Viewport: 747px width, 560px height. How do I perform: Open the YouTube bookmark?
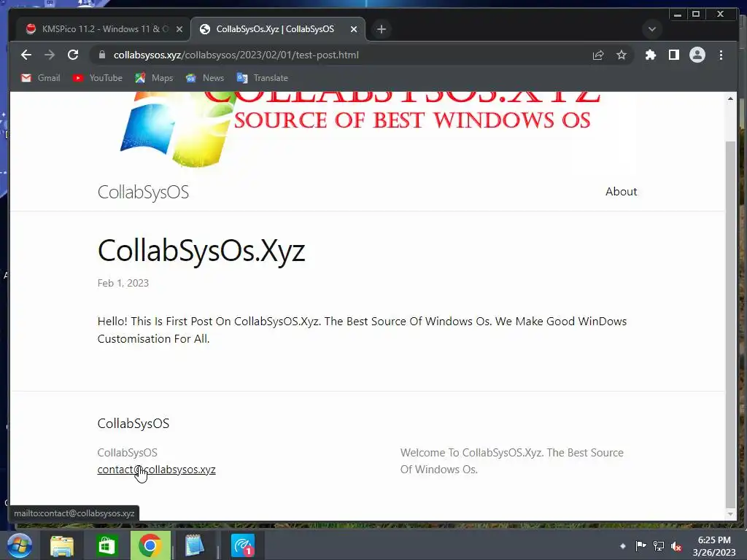[x=98, y=78]
